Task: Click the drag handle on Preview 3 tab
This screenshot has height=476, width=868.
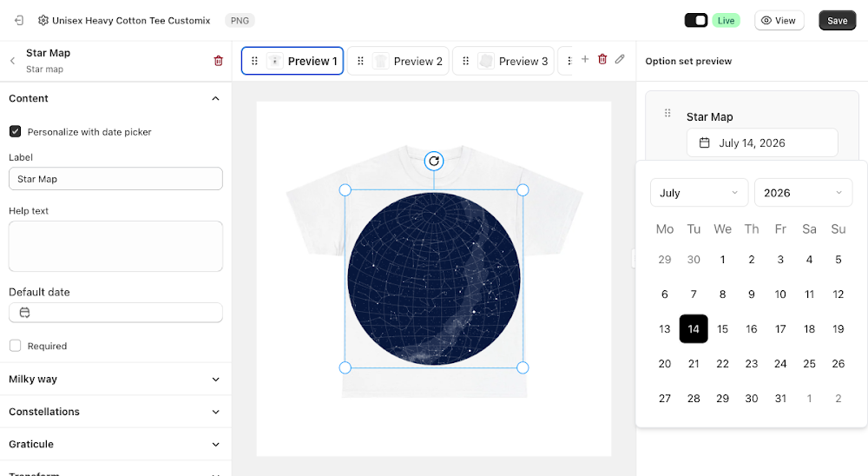Action: [x=465, y=61]
